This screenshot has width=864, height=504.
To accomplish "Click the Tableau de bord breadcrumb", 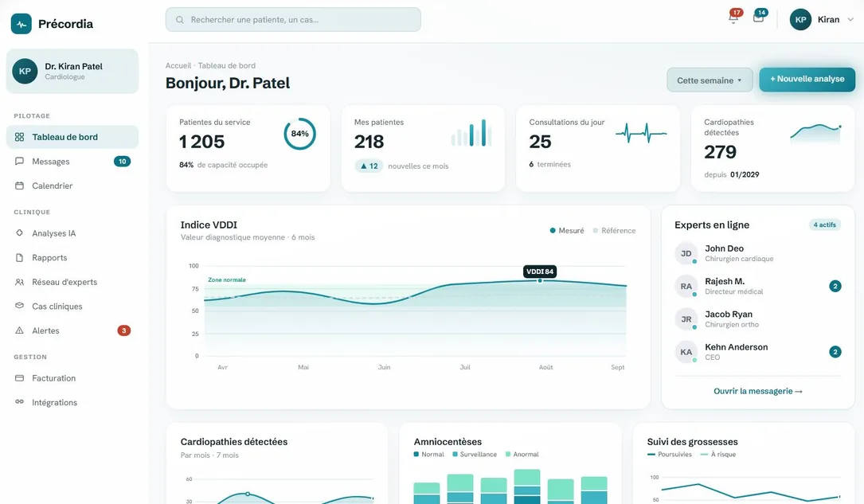I will point(226,65).
